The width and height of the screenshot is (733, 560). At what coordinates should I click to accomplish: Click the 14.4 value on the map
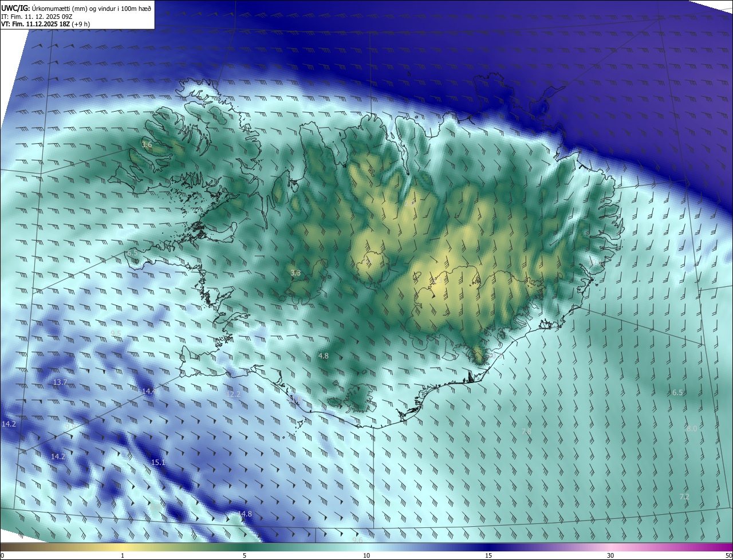149,392
